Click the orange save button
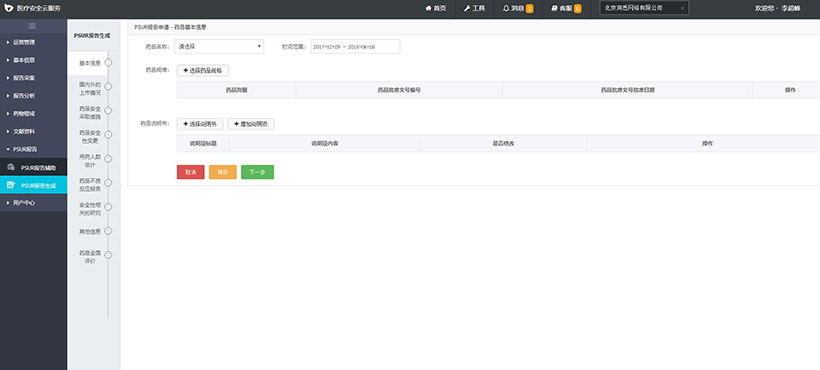820x370 pixels. point(223,172)
